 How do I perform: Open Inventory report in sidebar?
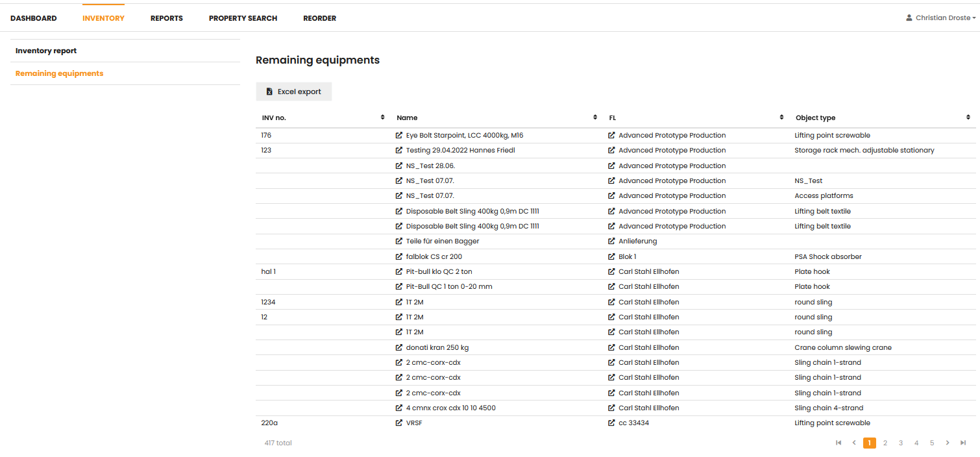[46, 51]
